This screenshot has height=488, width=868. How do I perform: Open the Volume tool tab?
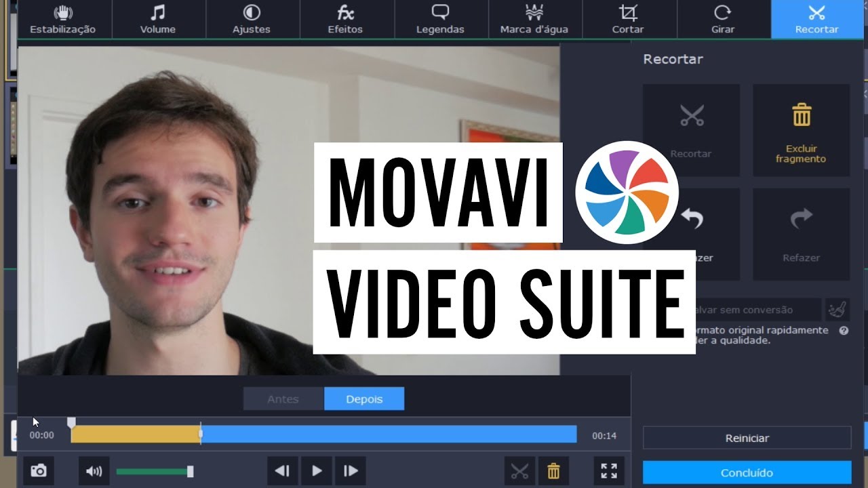click(x=157, y=20)
